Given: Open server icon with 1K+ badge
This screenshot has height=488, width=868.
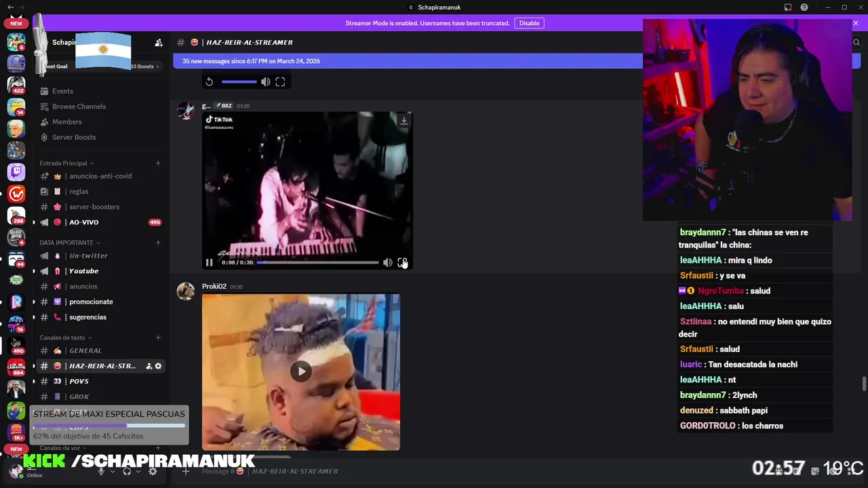Looking at the screenshot, I should (x=16, y=431).
